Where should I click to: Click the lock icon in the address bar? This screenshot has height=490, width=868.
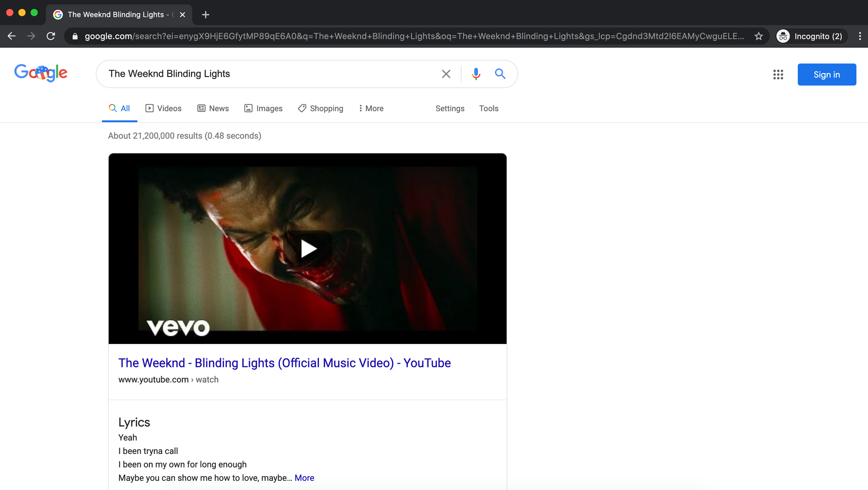[75, 36]
